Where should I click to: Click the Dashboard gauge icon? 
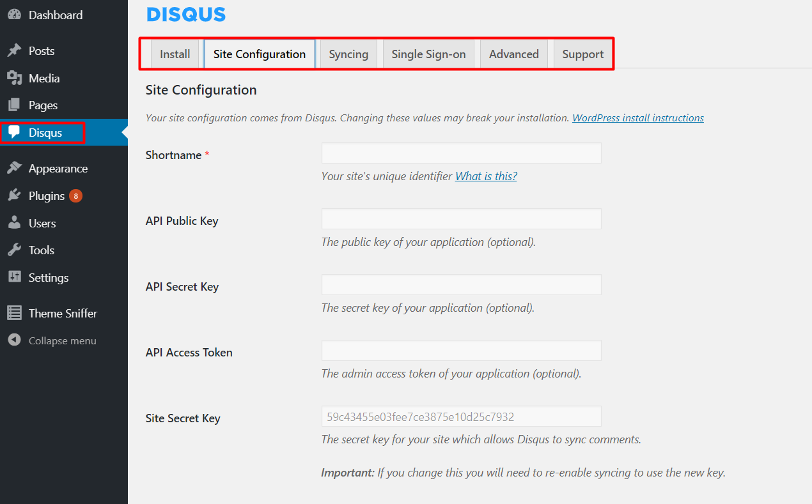(x=14, y=15)
